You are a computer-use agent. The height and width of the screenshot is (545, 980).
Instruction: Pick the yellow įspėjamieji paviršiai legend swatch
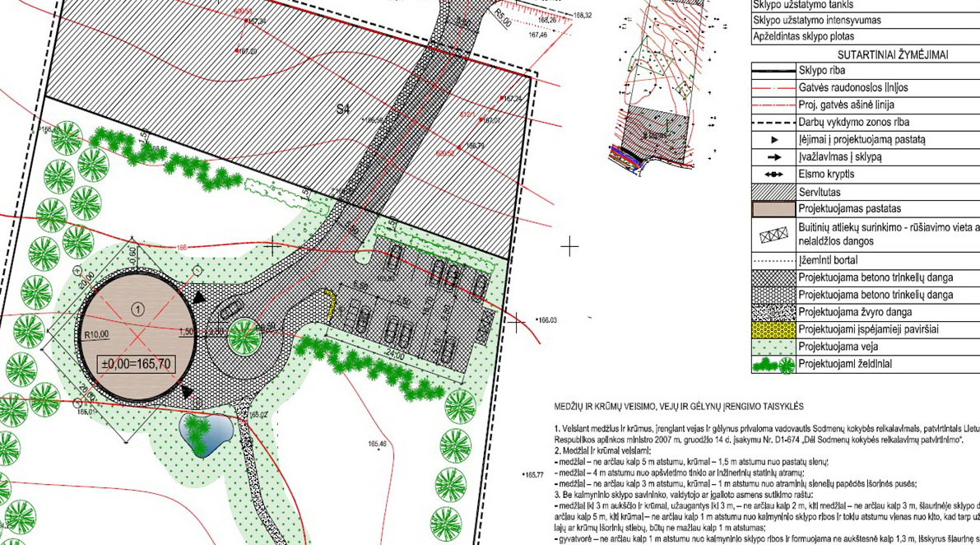[773, 329]
